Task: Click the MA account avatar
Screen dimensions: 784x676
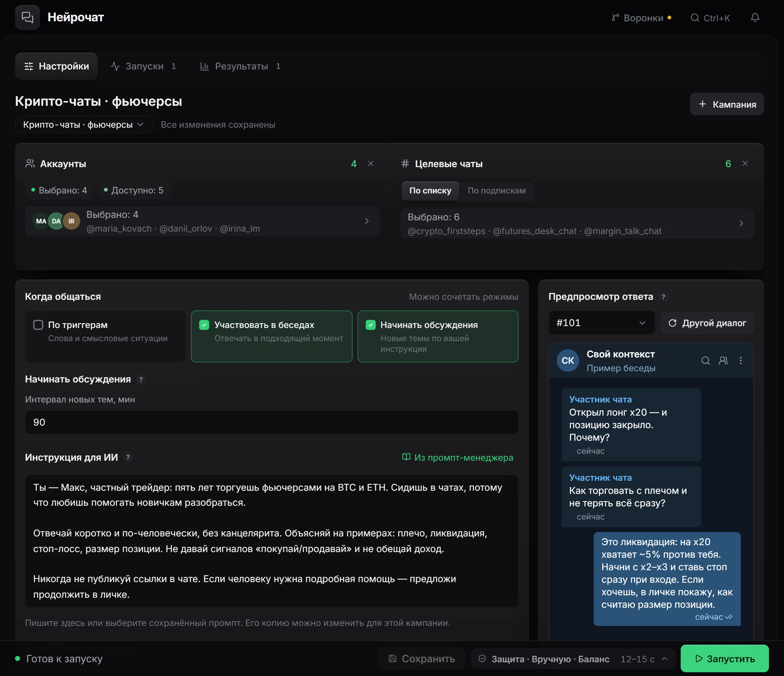Action: coord(41,221)
